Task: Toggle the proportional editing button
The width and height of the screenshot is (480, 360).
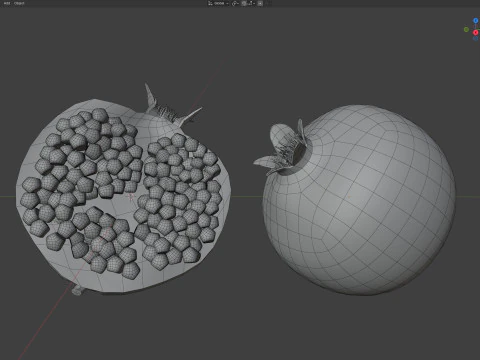Action: [260, 3]
